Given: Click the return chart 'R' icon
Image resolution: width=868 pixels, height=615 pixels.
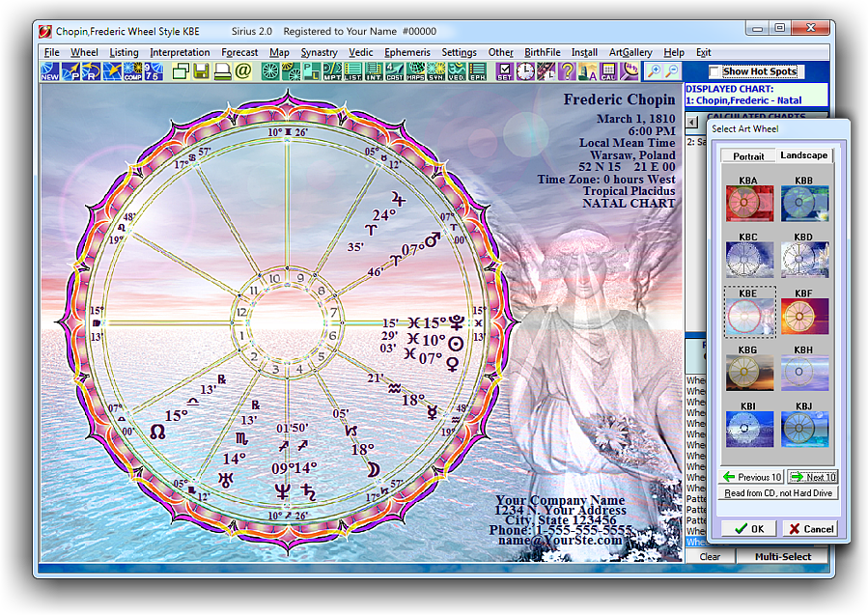Looking at the screenshot, I should pos(92,71).
